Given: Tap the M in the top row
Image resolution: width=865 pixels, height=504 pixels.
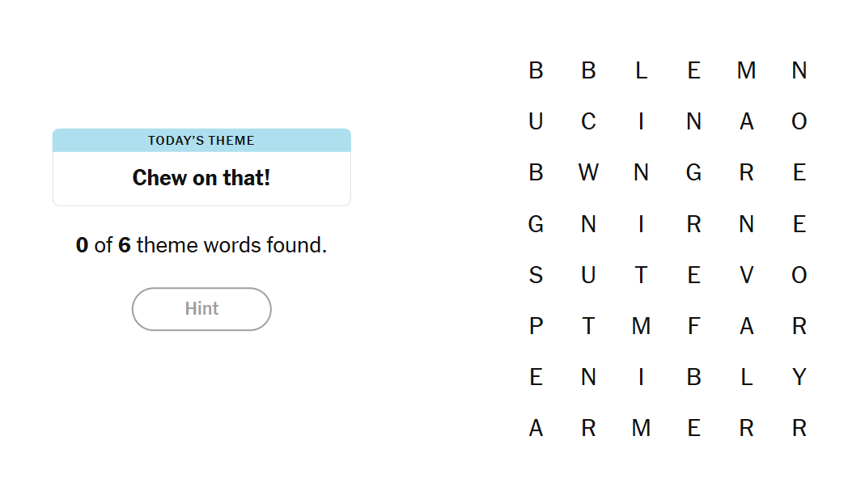Looking at the screenshot, I should pos(746,70).
